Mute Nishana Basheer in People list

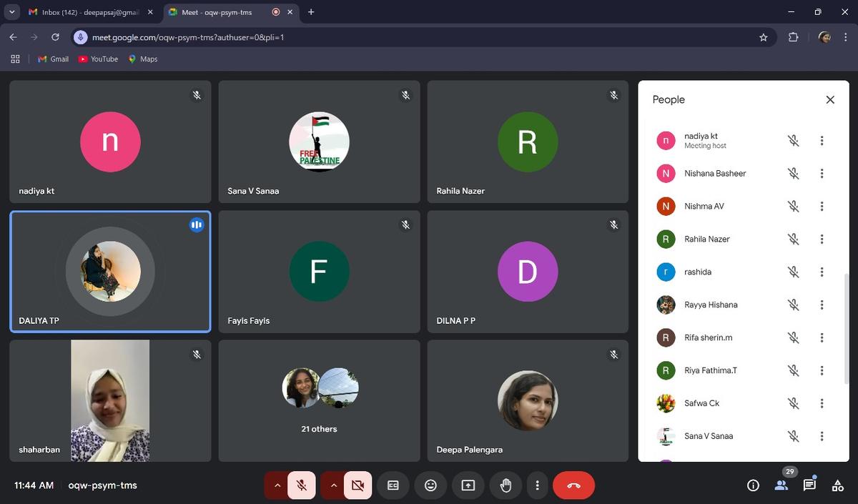click(793, 174)
